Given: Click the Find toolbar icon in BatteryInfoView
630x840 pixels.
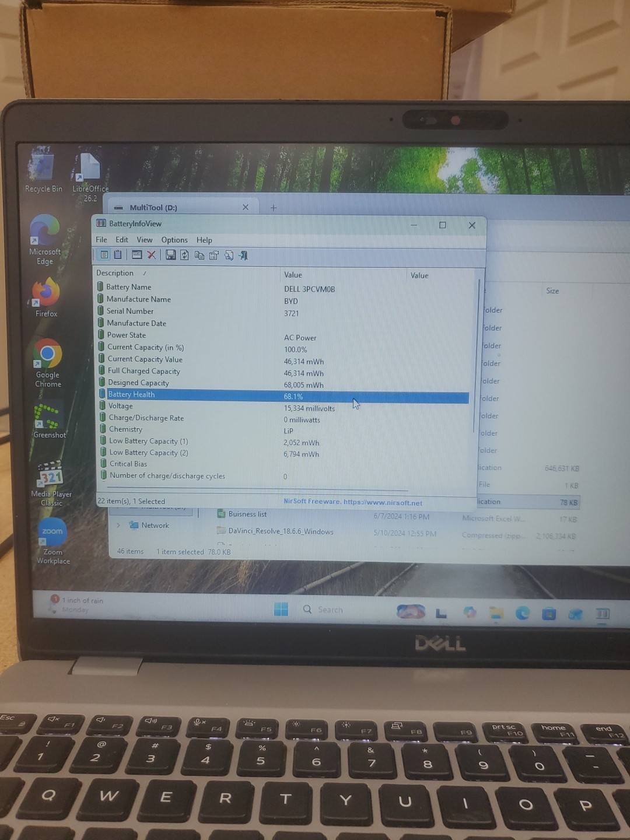Looking at the screenshot, I should click(x=229, y=255).
